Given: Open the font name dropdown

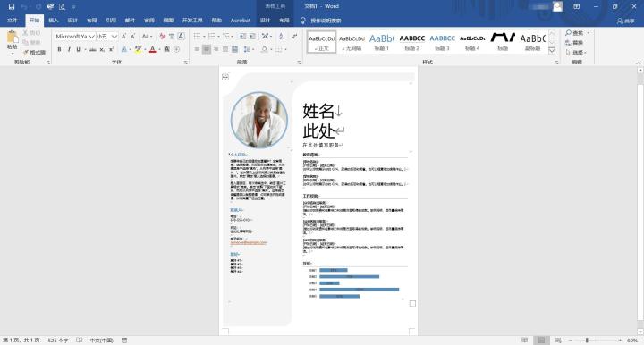Looking at the screenshot, I should click(x=92, y=37).
